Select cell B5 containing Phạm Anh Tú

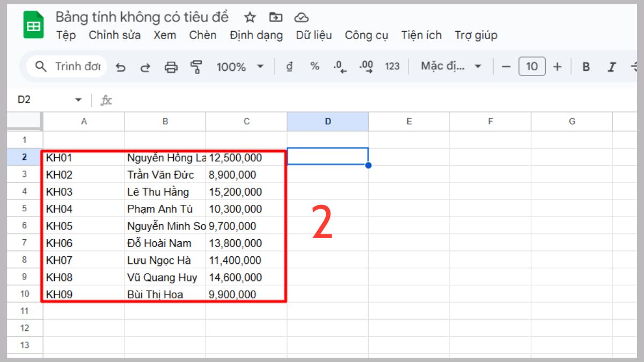tap(165, 209)
